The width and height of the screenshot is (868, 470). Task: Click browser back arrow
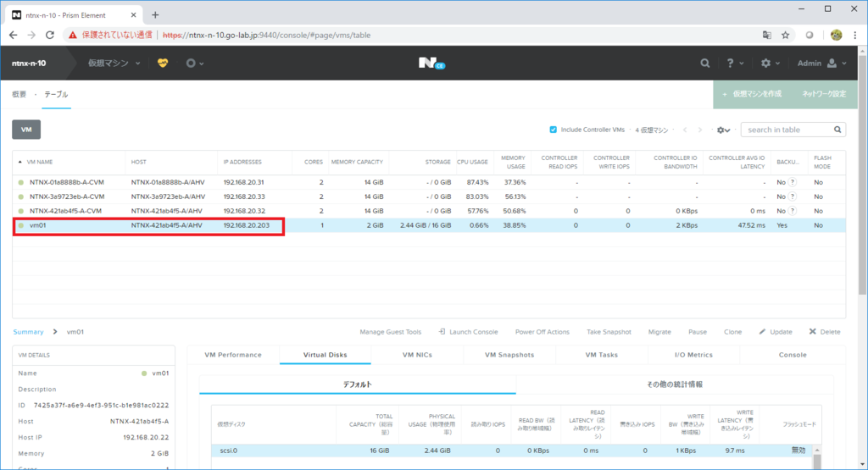click(14, 35)
